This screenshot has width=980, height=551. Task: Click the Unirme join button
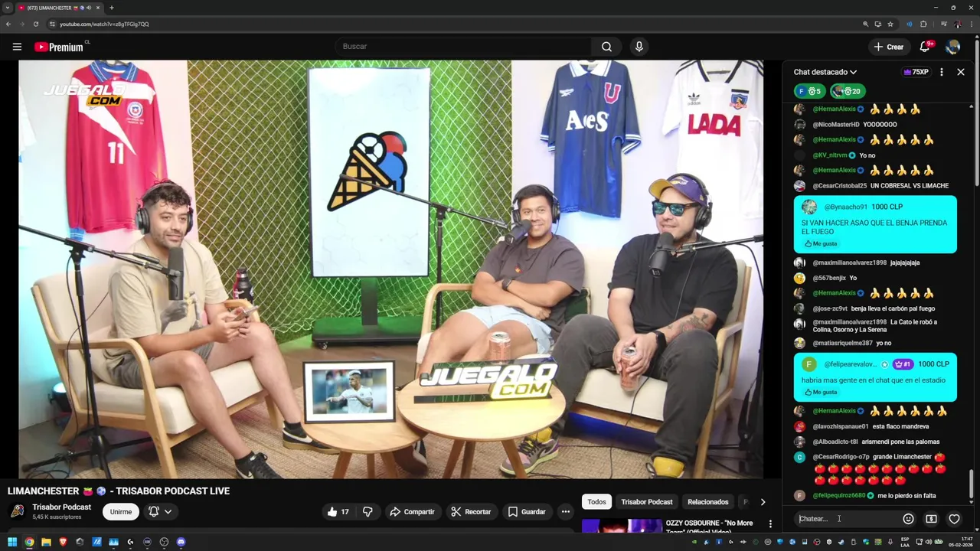[x=121, y=512]
